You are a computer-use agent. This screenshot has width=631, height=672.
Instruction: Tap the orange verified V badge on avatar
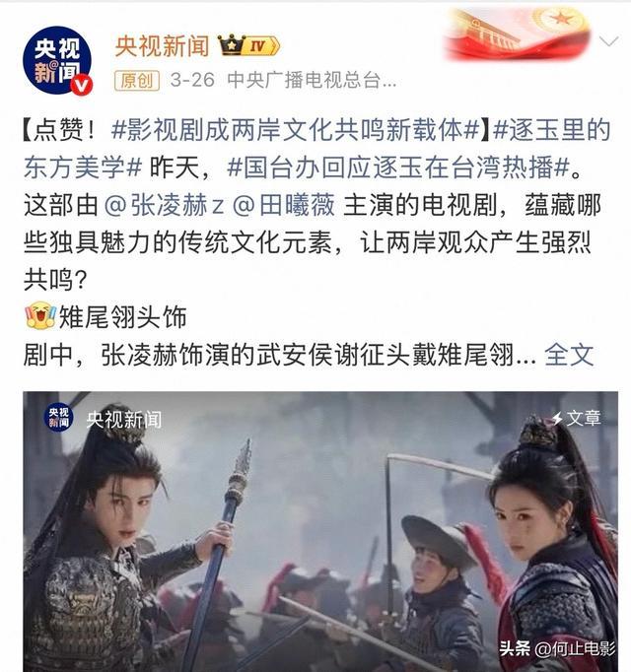tap(81, 85)
